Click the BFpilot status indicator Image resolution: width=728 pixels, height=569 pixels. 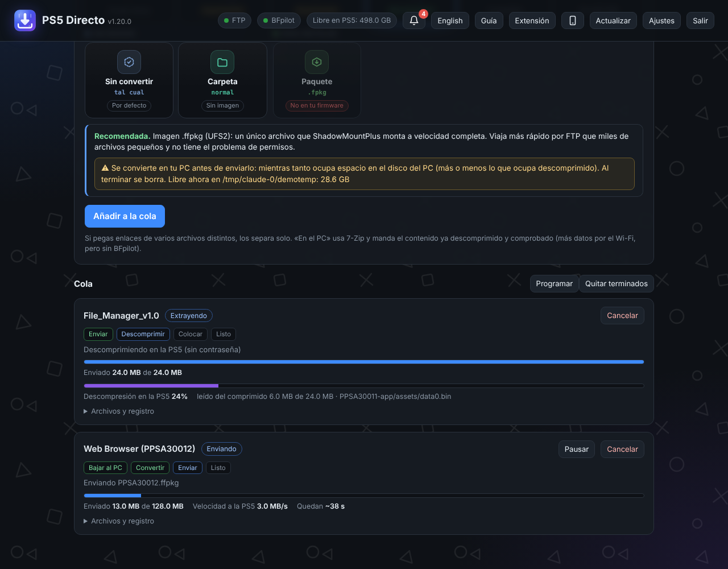click(x=279, y=20)
